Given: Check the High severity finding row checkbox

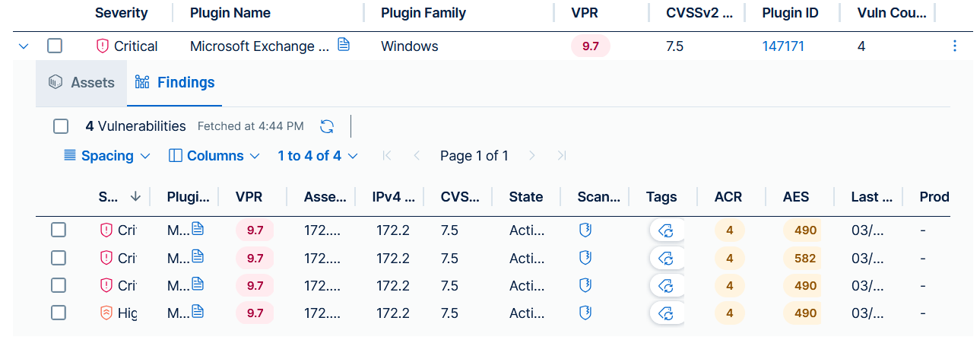Looking at the screenshot, I should [x=59, y=313].
